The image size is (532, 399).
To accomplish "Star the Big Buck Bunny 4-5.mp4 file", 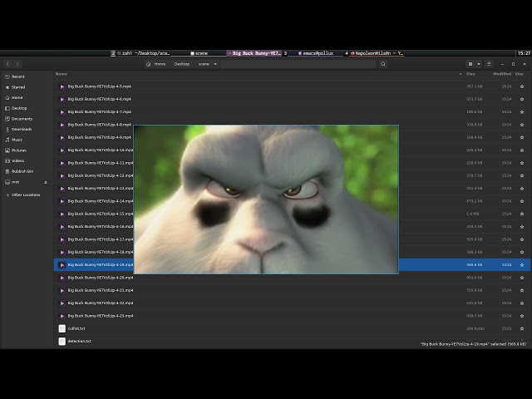I will coord(522,86).
